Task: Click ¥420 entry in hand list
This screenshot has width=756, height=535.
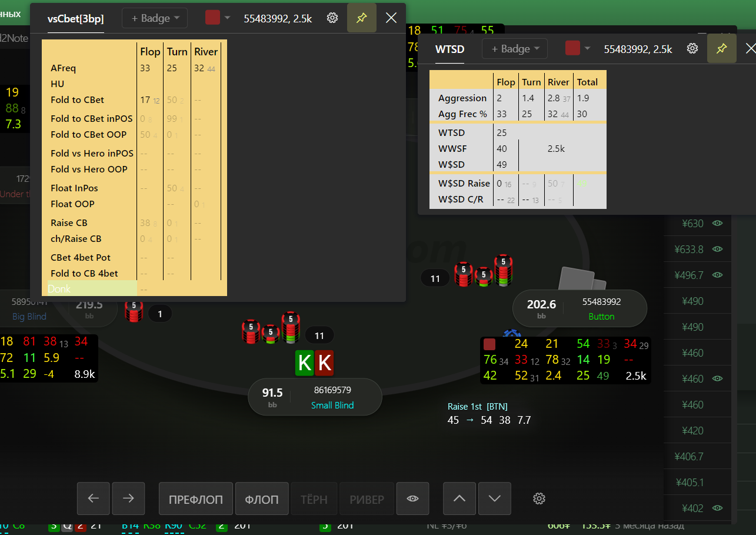Action: [x=692, y=430]
